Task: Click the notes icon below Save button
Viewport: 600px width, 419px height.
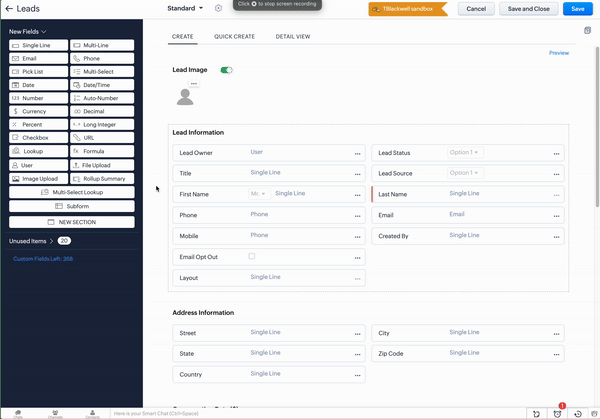Action: tap(588, 30)
